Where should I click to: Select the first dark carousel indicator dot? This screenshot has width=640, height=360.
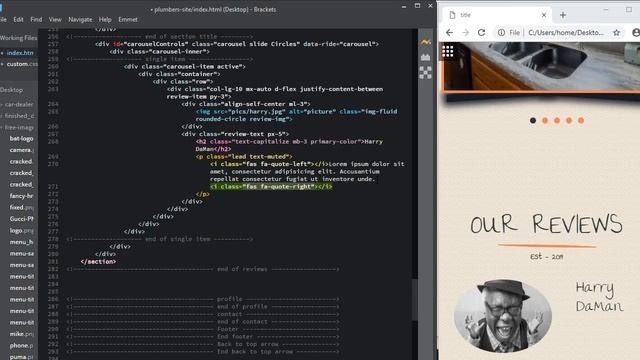533,120
